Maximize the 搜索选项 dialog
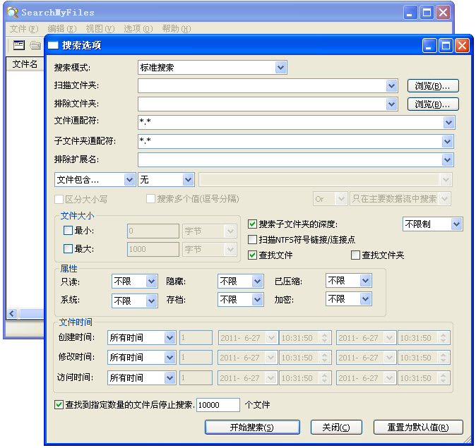 click(x=446, y=46)
